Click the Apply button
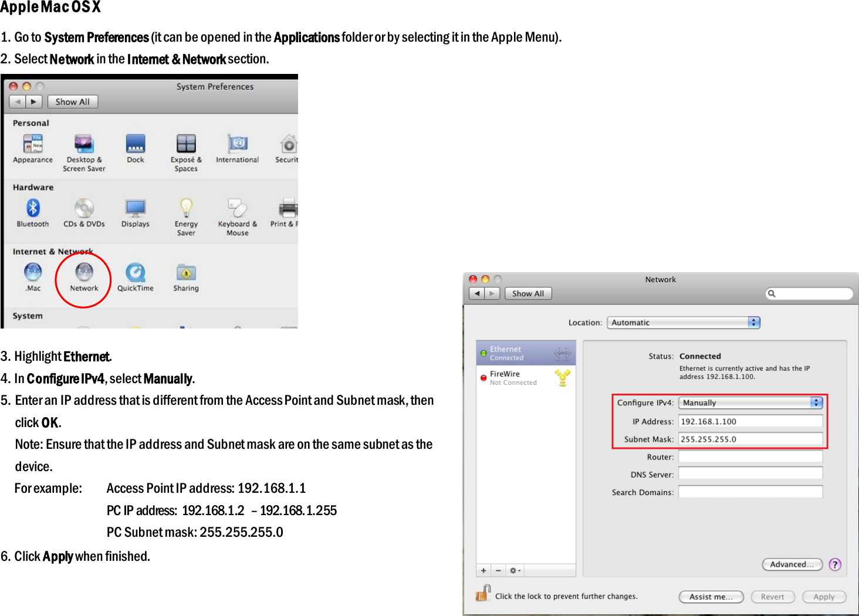The height and width of the screenshot is (616, 859). 824,597
